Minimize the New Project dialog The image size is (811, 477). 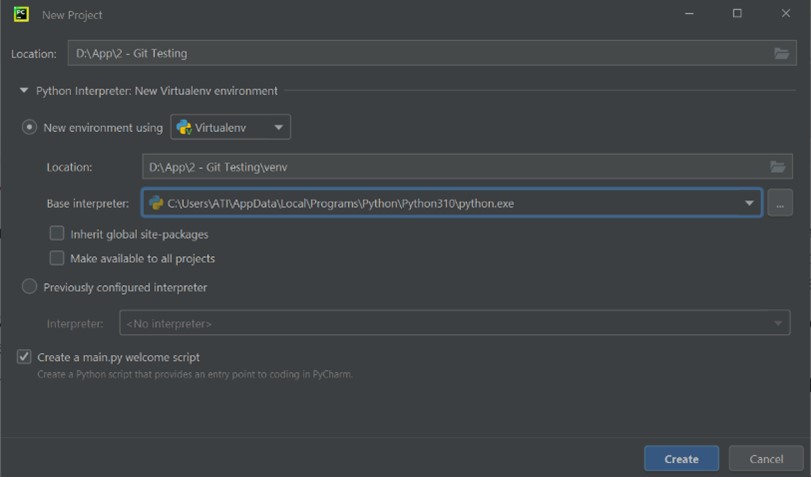(x=689, y=14)
